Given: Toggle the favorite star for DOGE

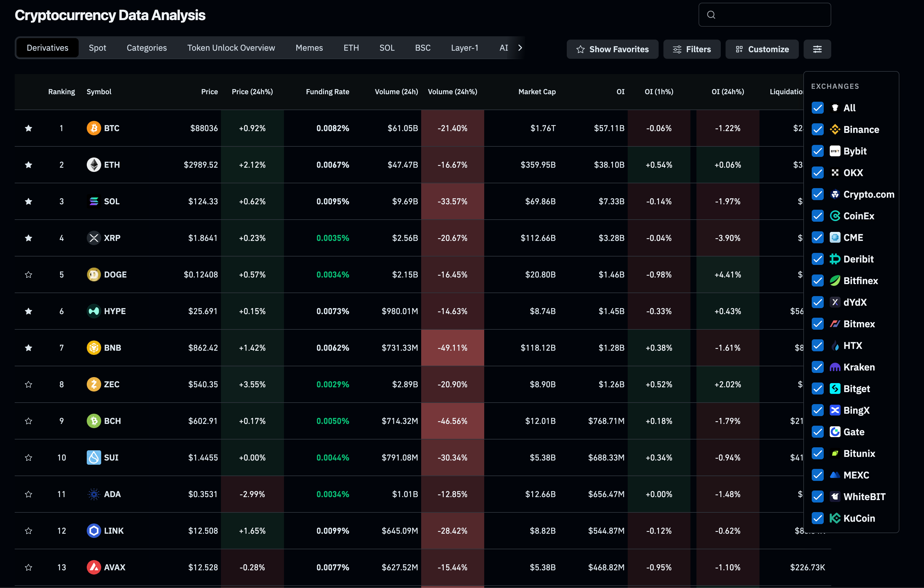Looking at the screenshot, I should tap(29, 274).
